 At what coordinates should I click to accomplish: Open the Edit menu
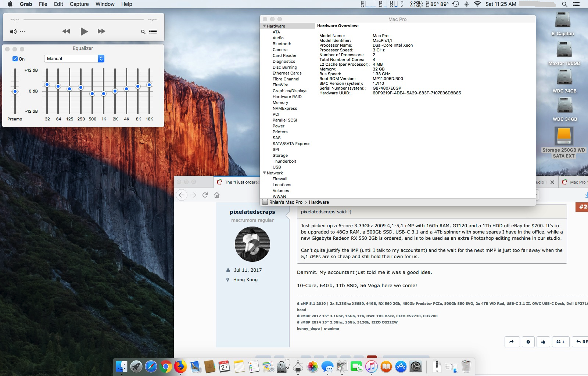[58, 4]
